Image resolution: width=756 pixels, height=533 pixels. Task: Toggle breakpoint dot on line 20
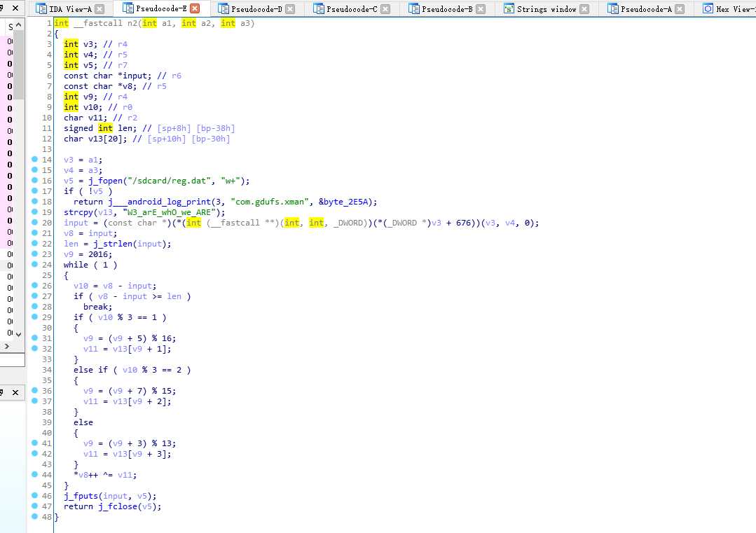coord(34,223)
